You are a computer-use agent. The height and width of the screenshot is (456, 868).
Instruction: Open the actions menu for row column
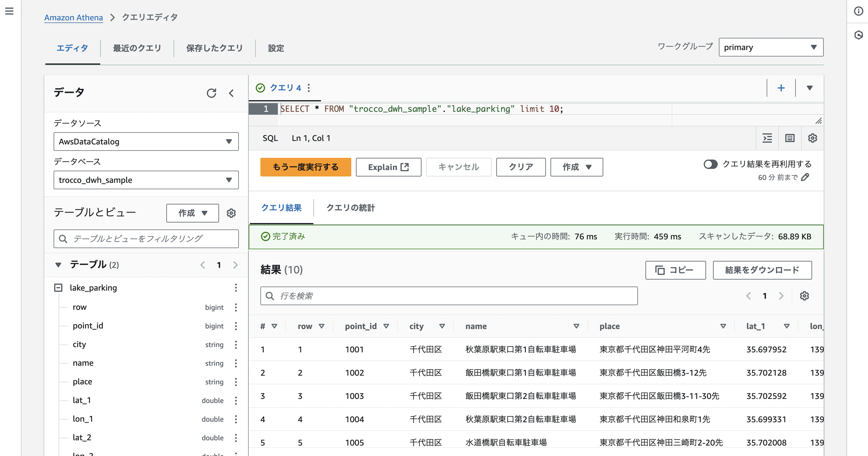[236, 307]
